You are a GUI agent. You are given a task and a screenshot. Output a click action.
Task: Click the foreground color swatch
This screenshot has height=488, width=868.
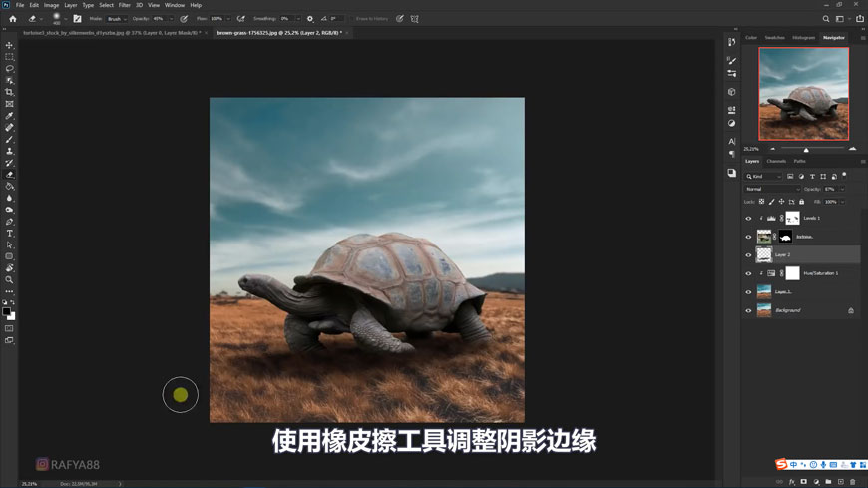point(7,311)
